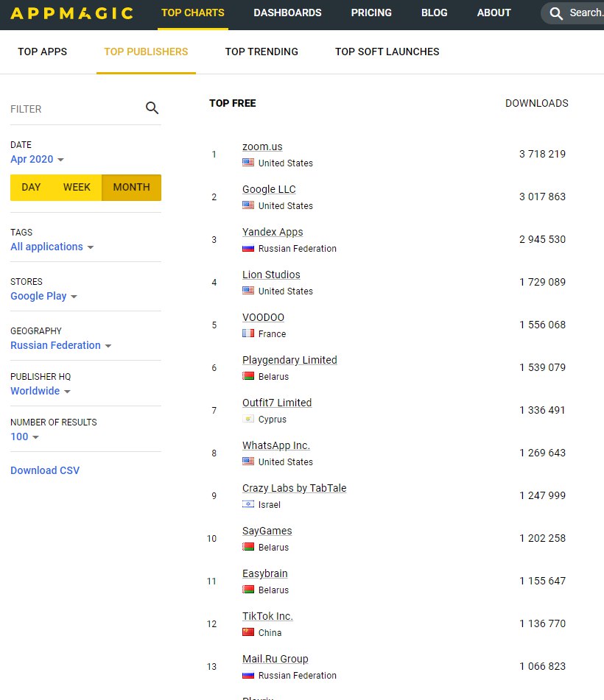Open the Crazy Labs by TabTale link

point(295,489)
